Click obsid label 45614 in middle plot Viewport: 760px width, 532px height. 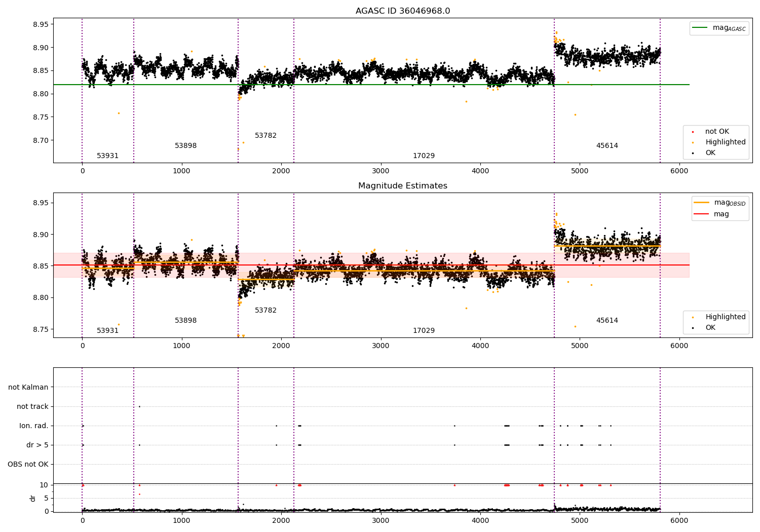point(607,321)
